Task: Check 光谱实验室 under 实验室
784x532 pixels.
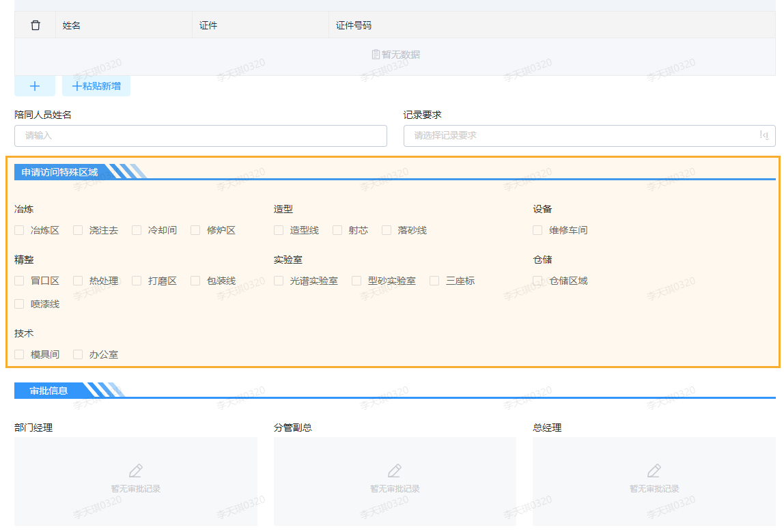Action: click(279, 281)
